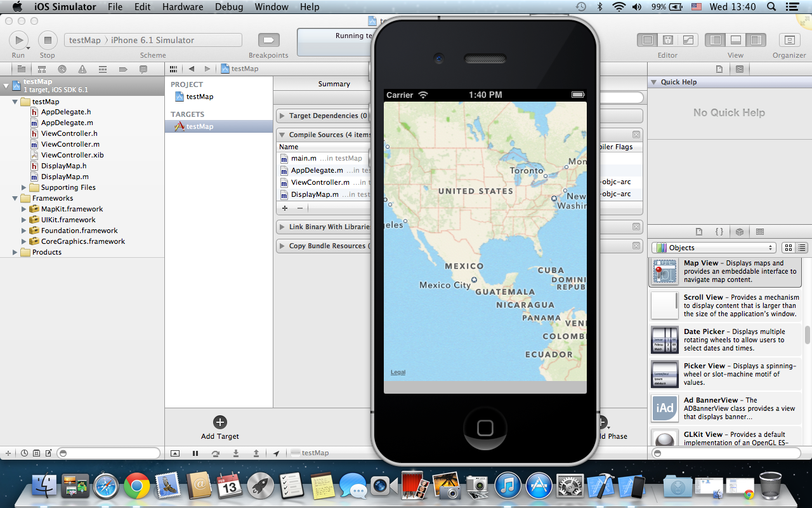Step into in debugger
The image size is (812, 508).
(236, 453)
